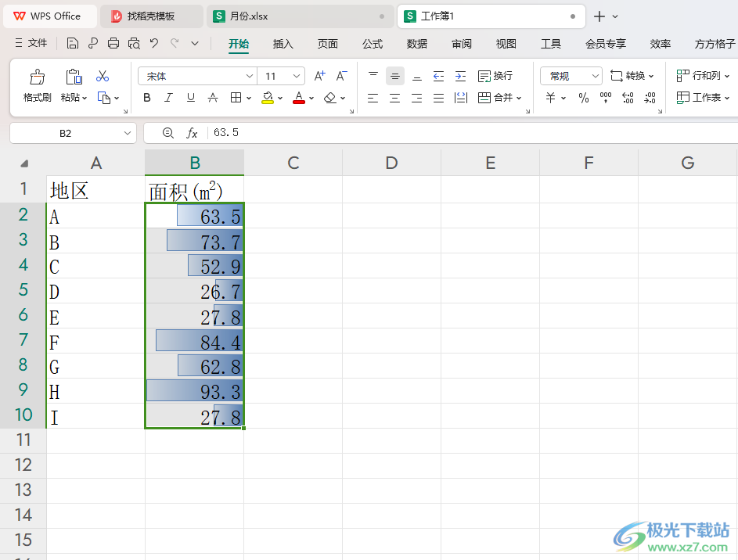Click the Undo arrow icon

(154, 44)
